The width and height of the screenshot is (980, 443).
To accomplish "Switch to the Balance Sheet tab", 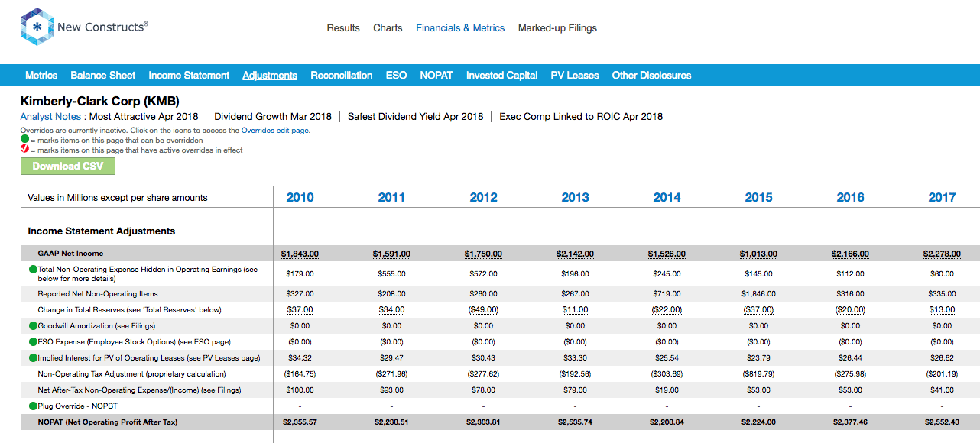I will pos(103,75).
